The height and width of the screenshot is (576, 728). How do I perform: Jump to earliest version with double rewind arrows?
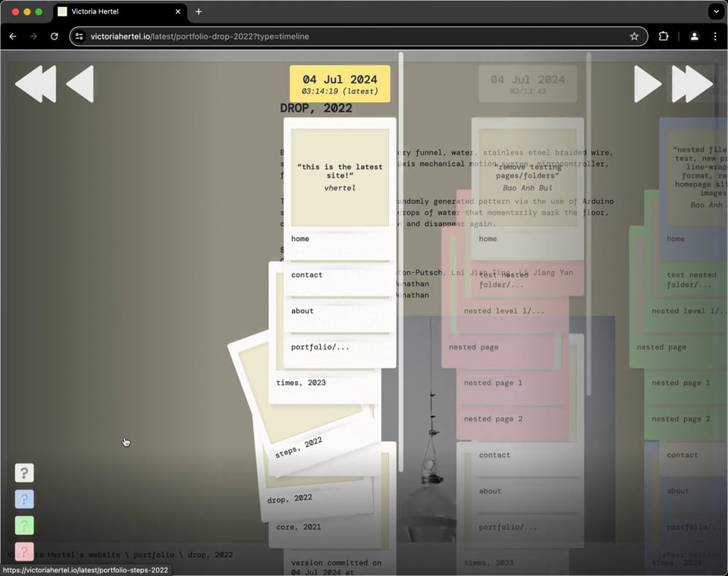(x=36, y=83)
